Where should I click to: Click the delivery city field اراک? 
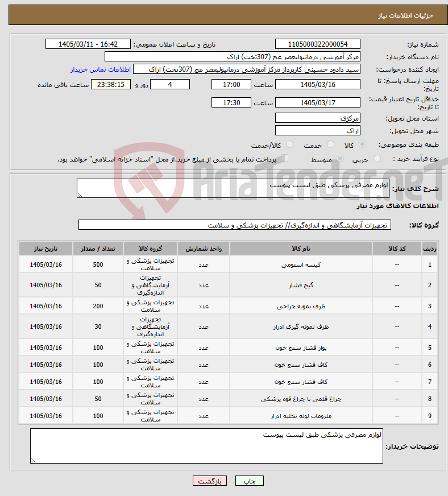[318, 130]
